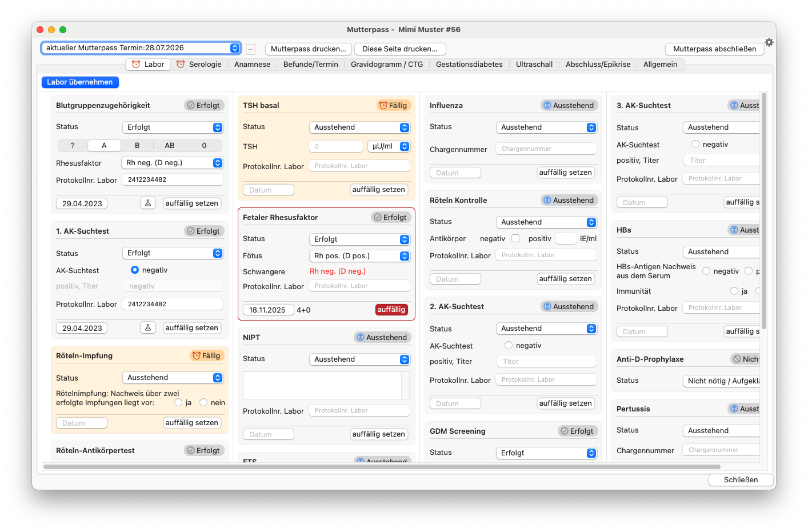Check the Röteln Kontrolle Antikörper negativ box

[x=515, y=238]
